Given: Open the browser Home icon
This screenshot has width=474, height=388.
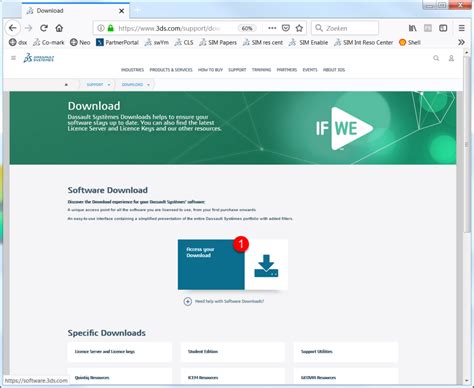Looking at the screenshot, I should (59, 28).
